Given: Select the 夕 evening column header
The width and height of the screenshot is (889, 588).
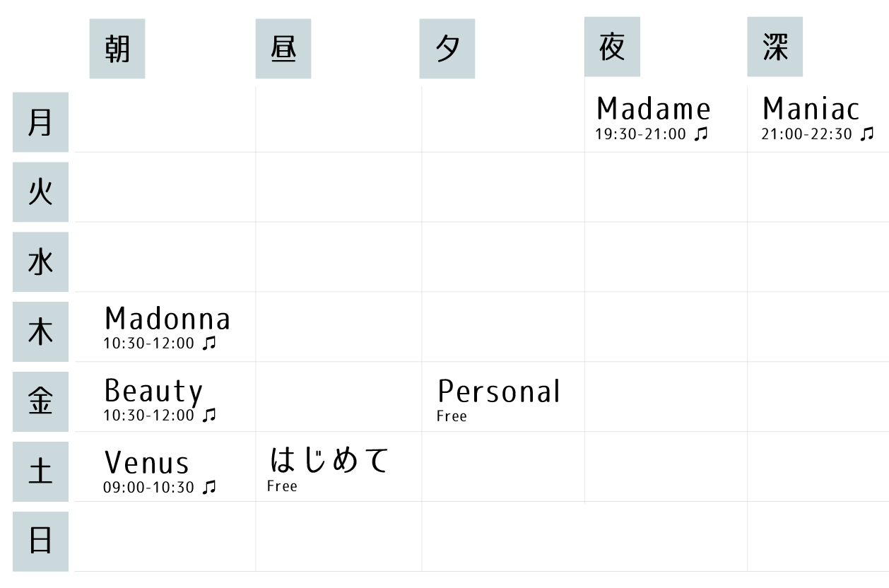Looking at the screenshot, I should [447, 49].
